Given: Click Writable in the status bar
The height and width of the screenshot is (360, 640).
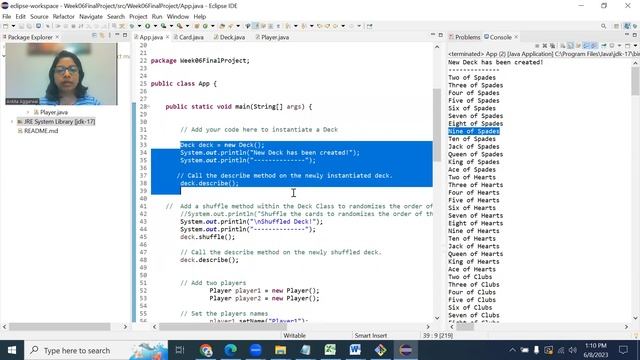Looking at the screenshot, I should tap(294, 336).
